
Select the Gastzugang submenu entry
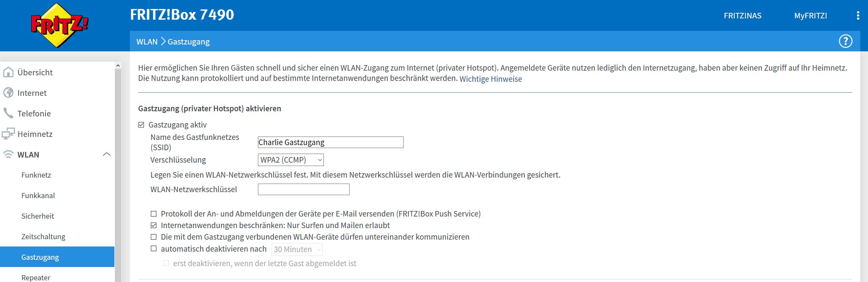57,257
